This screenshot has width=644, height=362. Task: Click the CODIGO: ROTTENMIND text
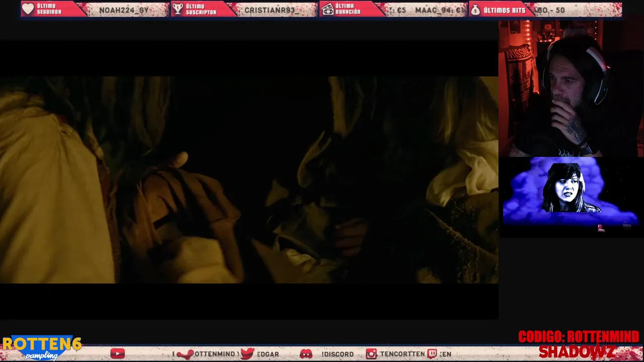click(x=579, y=337)
